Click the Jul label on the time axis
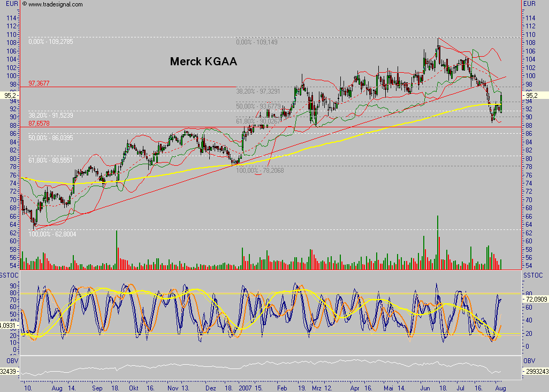 pyautogui.click(x=461, y=388)
